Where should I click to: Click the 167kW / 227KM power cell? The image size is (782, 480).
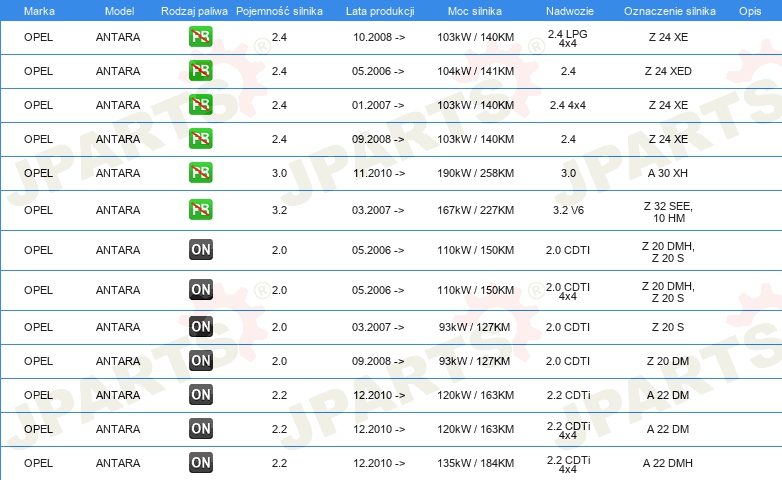click(475, 210)
